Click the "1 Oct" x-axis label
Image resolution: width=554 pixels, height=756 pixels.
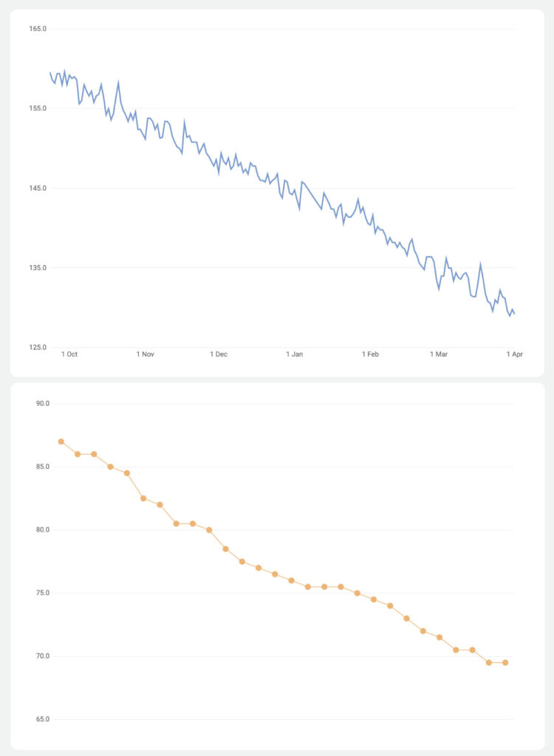pos(69,354)
